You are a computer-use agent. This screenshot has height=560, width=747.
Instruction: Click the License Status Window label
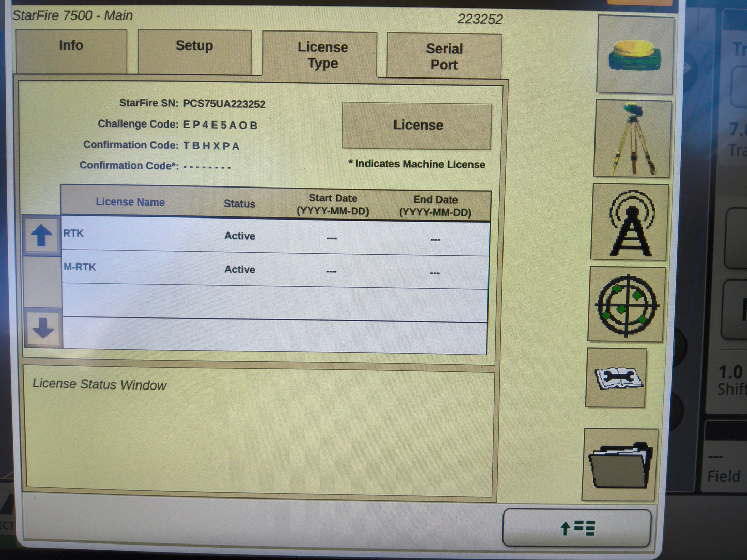click(x=99, y=384)
